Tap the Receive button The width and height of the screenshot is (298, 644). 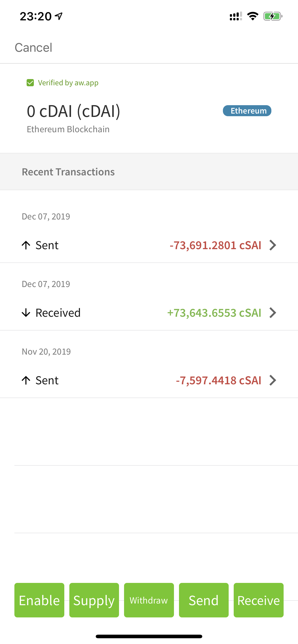(258, 600)
